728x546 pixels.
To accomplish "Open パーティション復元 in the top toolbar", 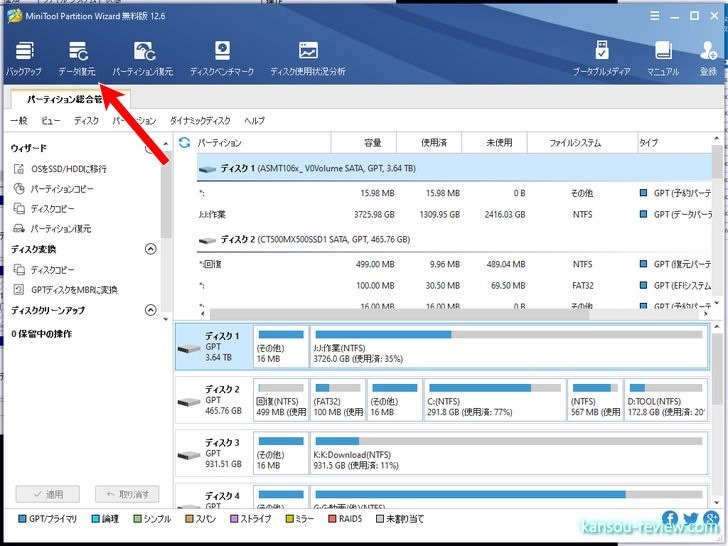I will pyautogui.click(x=143, y=58).
